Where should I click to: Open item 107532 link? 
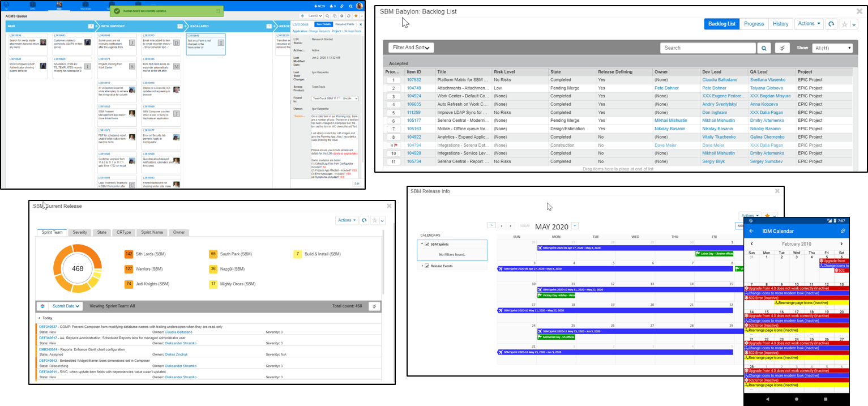414,80
